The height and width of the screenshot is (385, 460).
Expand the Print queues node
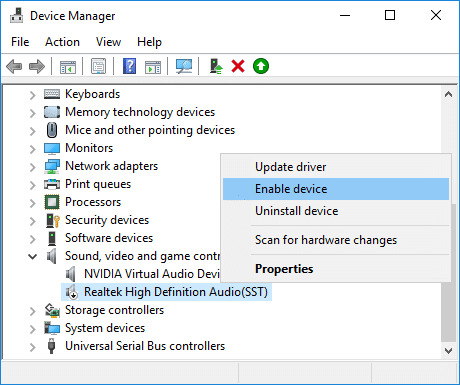pos(32,185)
